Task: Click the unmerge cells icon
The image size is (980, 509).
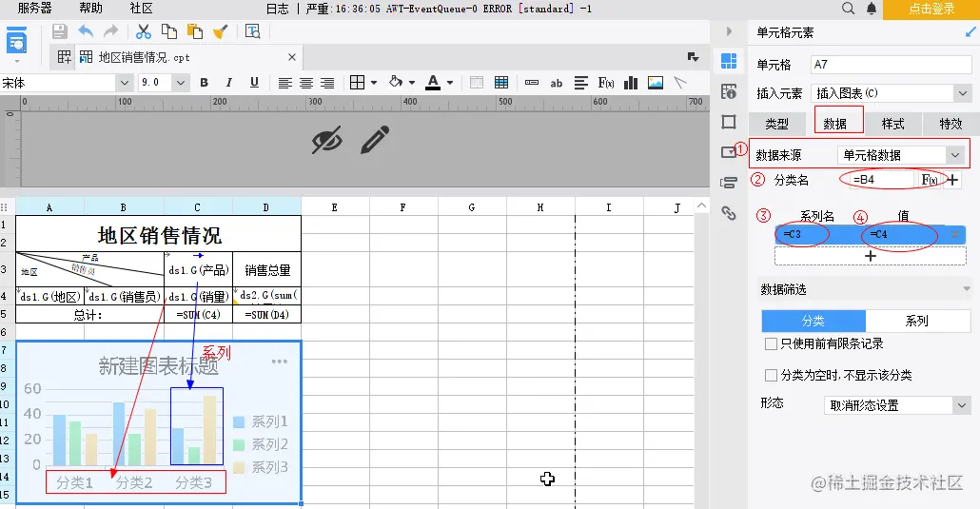Action: [x=477, y=83]
